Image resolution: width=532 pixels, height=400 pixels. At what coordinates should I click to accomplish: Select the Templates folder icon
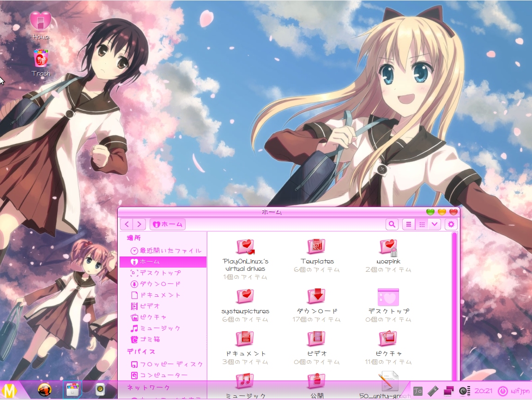pos(316,246)
